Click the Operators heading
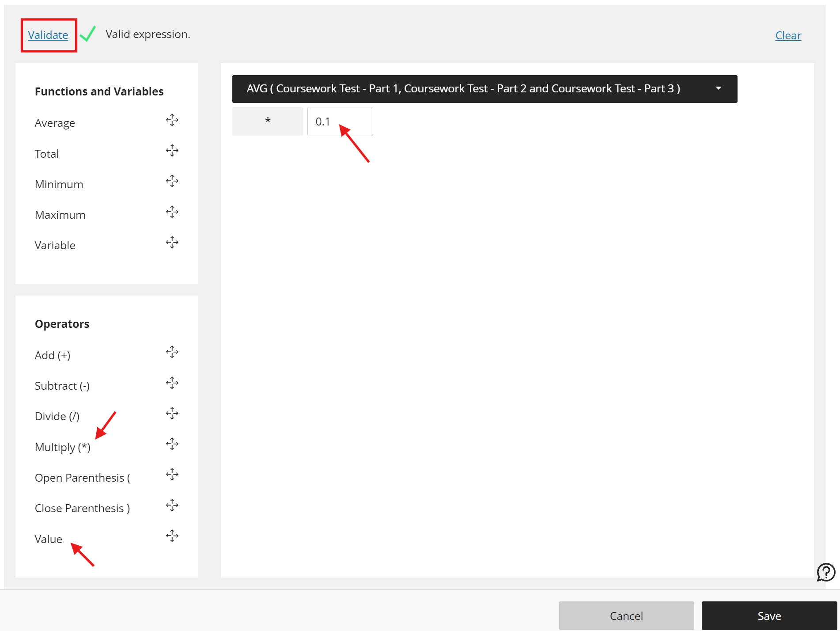Screen dimensions: 840x631 click(x=62, y=324)
